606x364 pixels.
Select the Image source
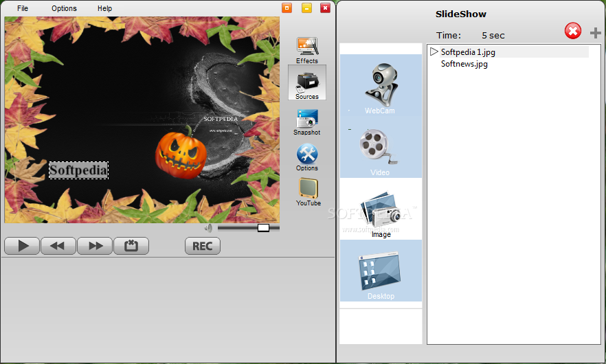381,209
